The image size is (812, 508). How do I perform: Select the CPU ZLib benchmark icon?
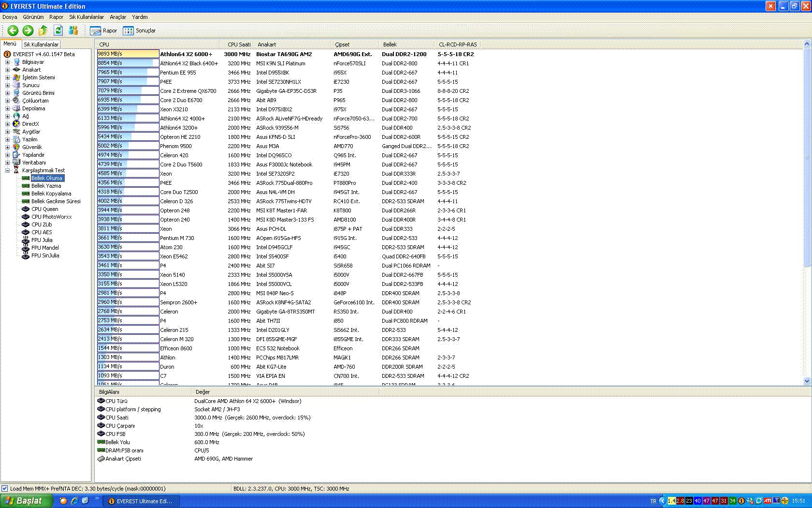point(26,224)
